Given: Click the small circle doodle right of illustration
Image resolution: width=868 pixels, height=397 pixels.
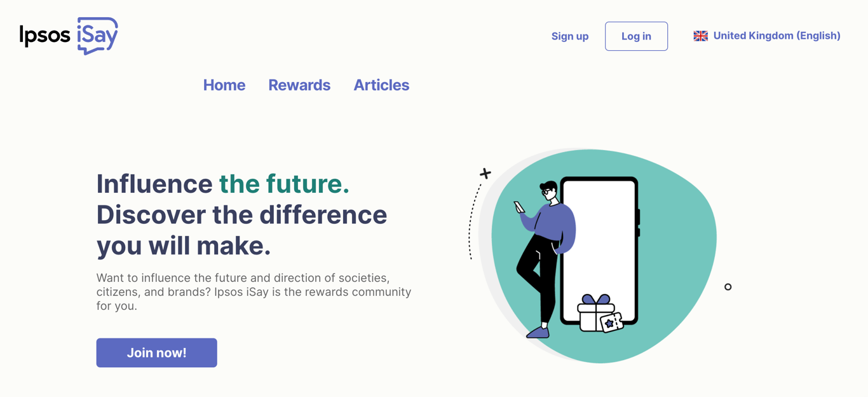Looking at the screenshot, I should [728, 287].
